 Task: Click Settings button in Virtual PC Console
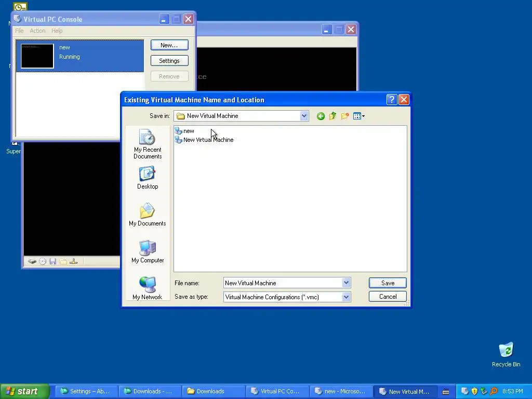pos(169,61)
